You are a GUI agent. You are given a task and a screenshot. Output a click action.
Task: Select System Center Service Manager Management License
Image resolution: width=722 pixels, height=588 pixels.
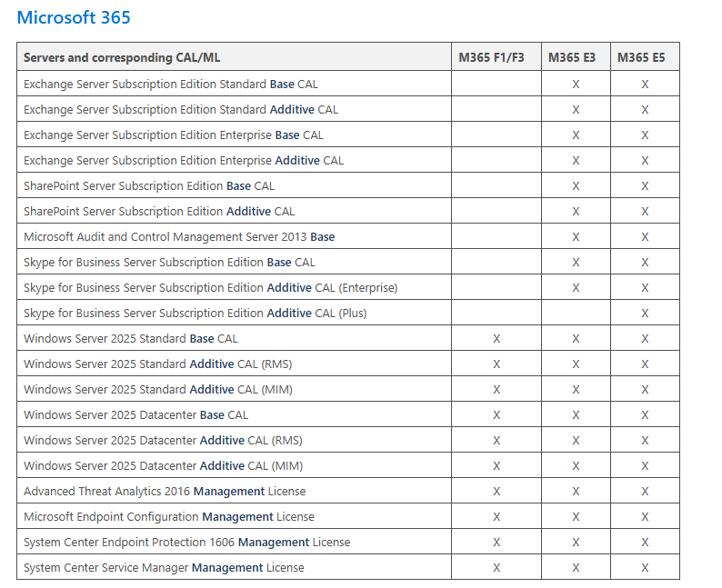pos(164,568)
